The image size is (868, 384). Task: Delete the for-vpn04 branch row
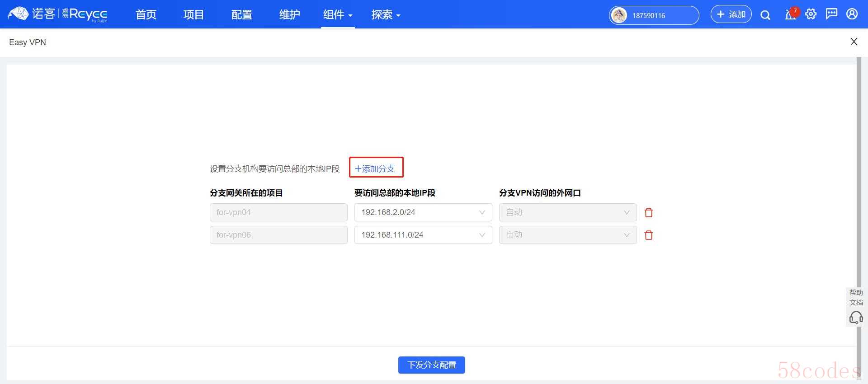(649, 212)
